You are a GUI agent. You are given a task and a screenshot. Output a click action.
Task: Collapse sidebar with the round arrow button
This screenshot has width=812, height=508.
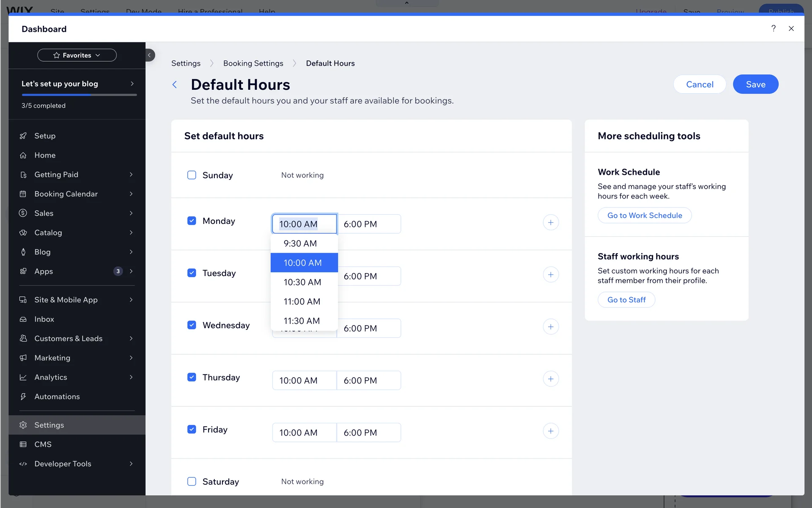(149, 55)
